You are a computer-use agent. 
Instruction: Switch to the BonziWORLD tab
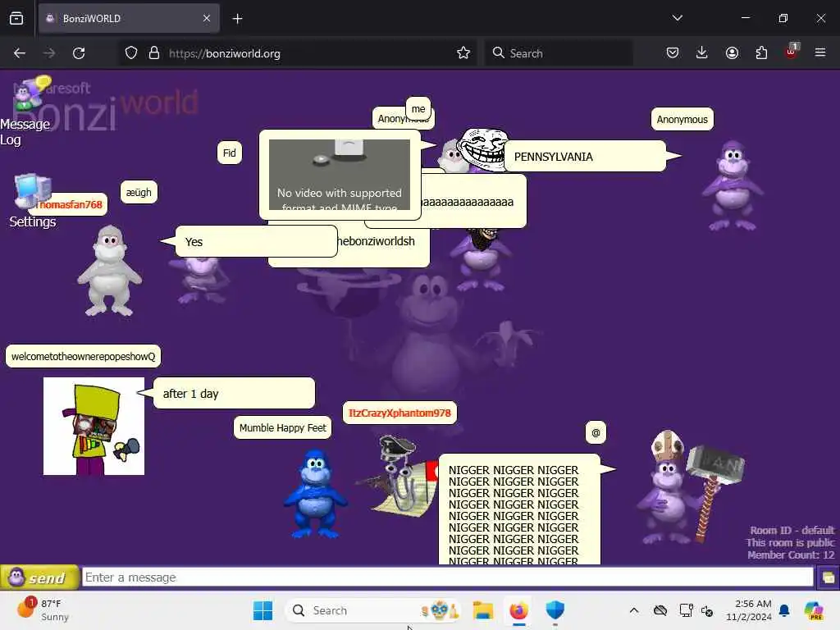129,18
